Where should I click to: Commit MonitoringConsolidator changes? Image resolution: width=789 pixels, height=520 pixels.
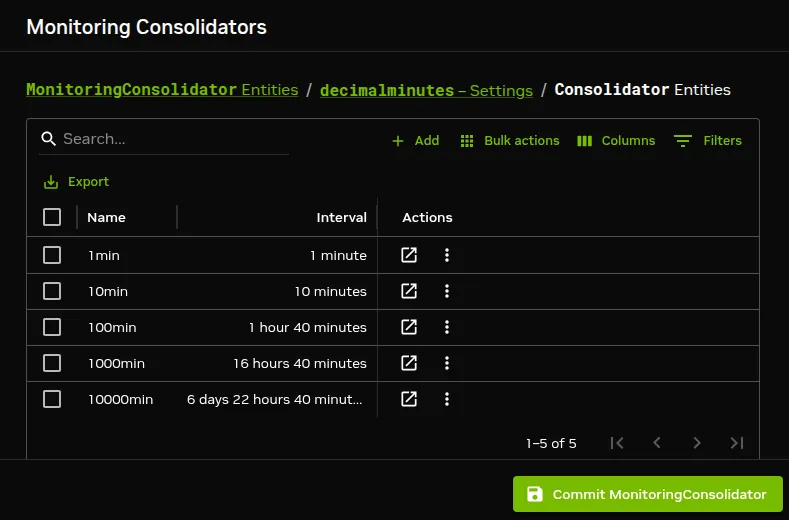(x=648, y=494)
